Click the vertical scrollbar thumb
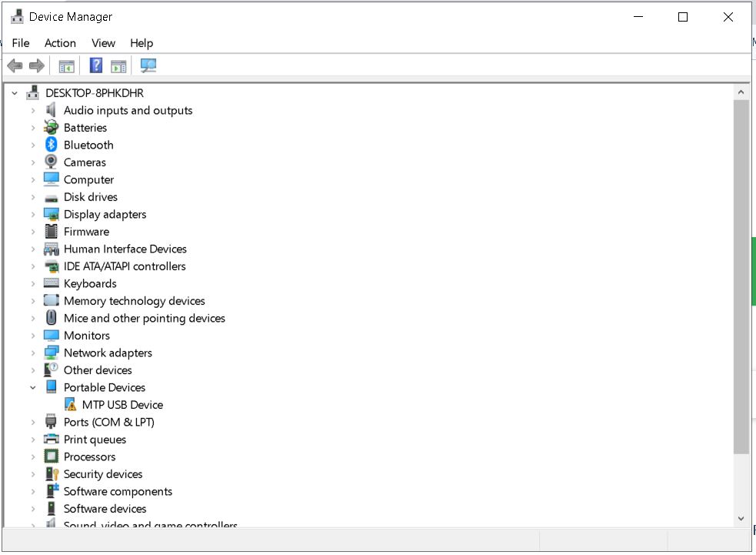The width and height of the screenshot is (756, 555). [741, 277]
